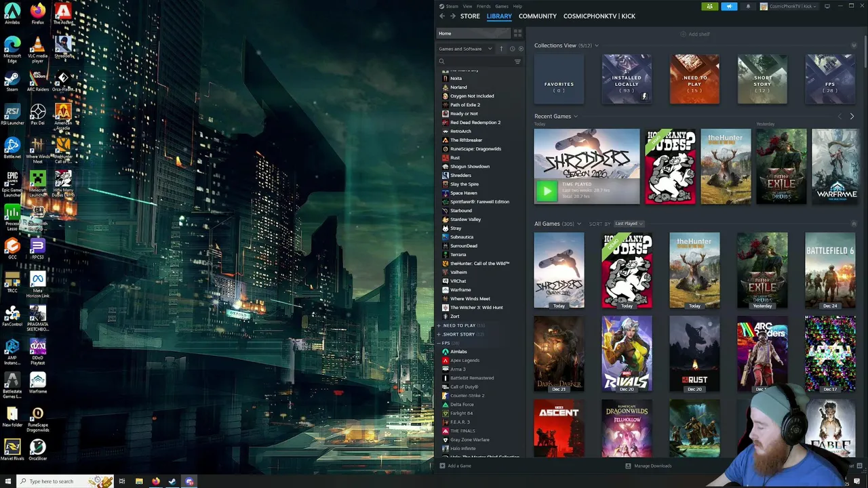Open Games and Software filter dropdown
This screenshot has width=868, height=488.
(465, 49)
